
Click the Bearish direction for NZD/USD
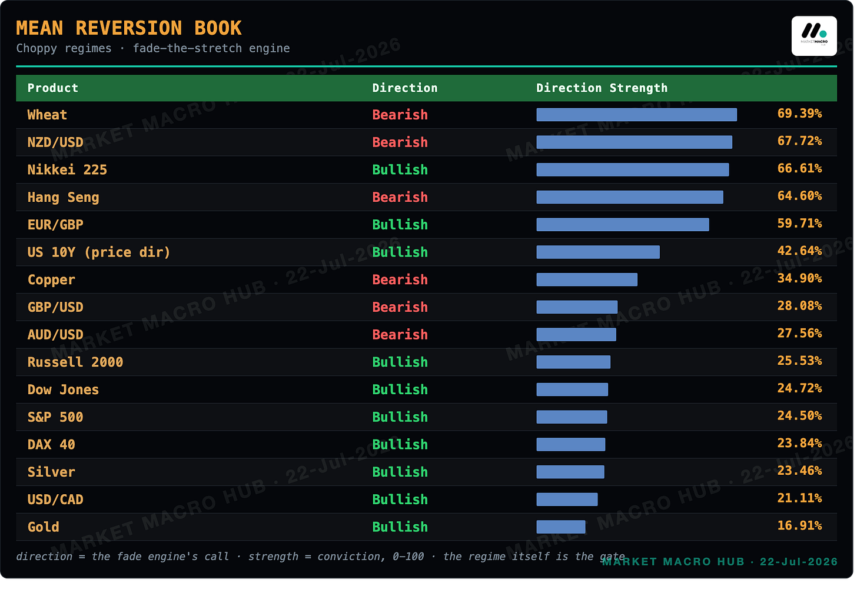[x=400, y=142]
